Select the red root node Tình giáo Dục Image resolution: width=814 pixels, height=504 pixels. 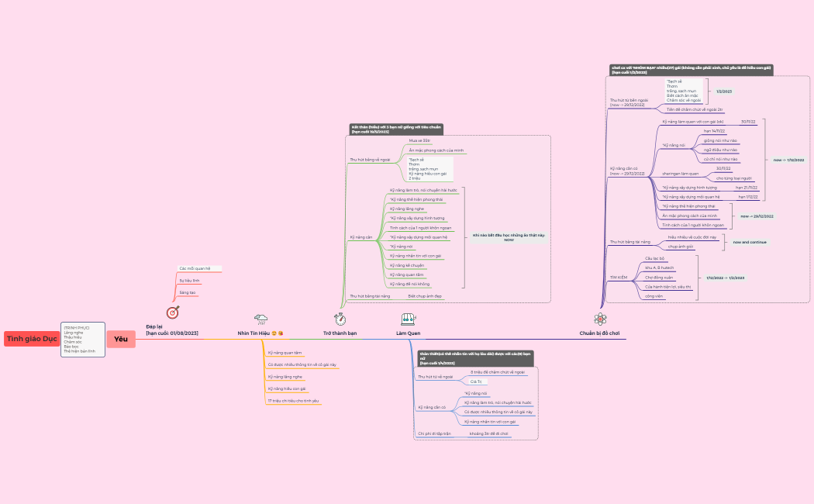32,339
